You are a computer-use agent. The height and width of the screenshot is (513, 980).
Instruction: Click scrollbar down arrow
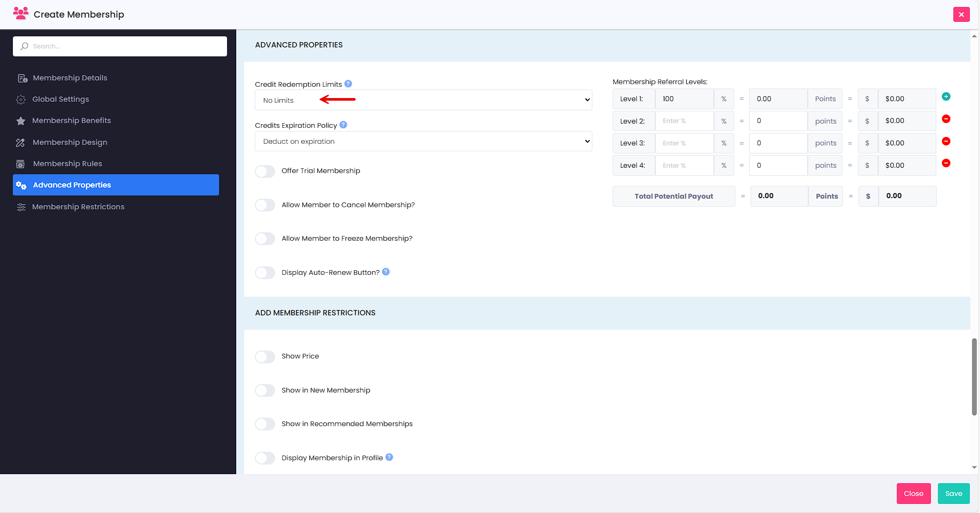974,468
